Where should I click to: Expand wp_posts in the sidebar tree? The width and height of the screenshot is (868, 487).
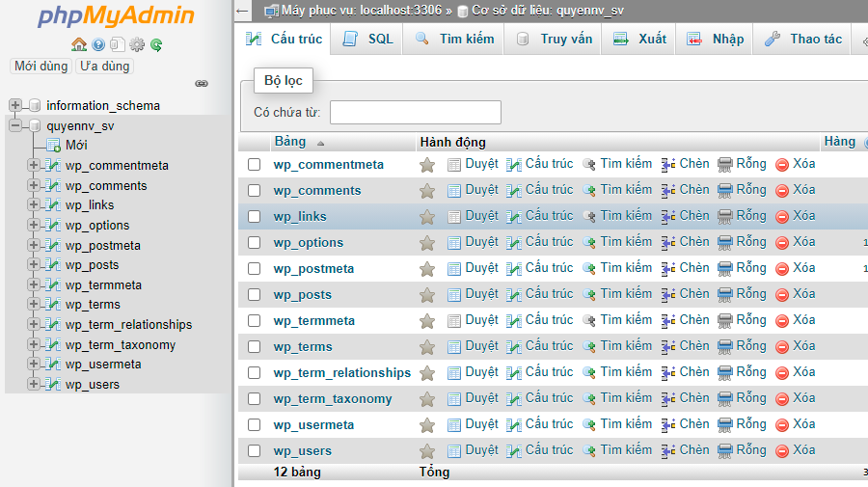[x=34, y=265]
